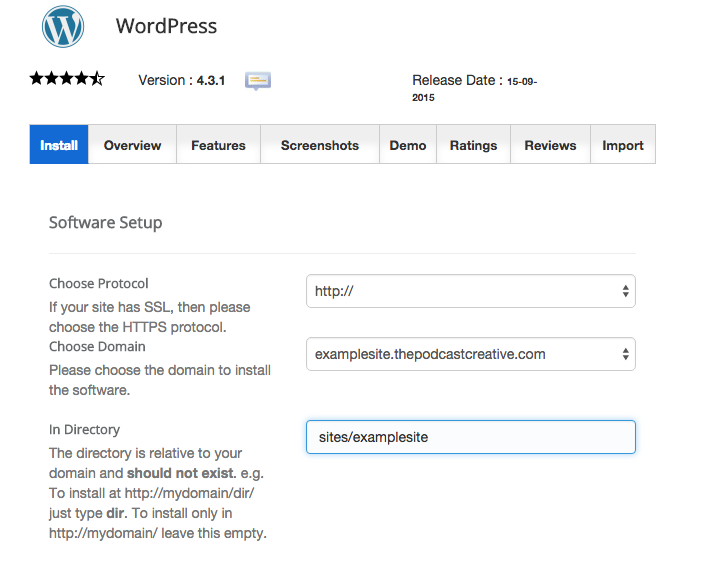This screenshot has height=576, width=712.
Task: Click the In Directory label
Action: click(84, 430)
